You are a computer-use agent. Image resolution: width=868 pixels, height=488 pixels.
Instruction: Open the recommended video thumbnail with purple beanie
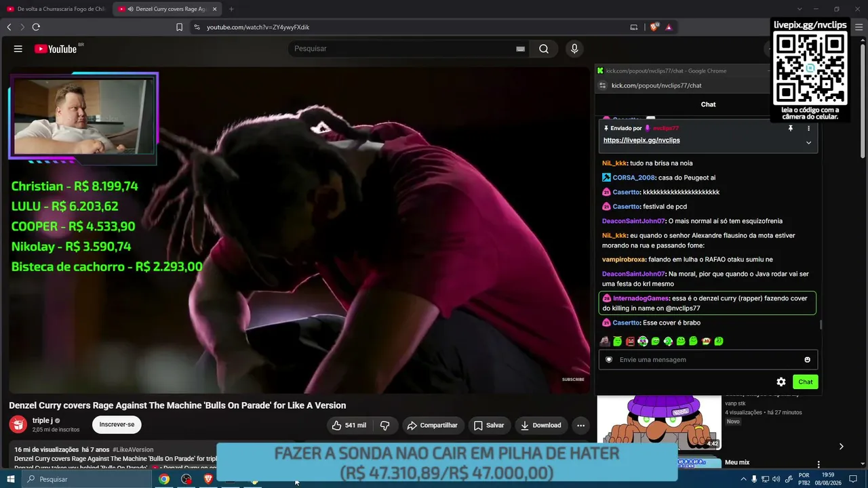(x=659, y=423)
